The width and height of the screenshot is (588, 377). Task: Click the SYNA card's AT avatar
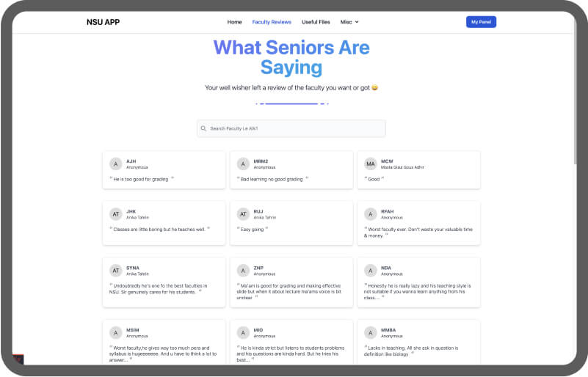115,271
